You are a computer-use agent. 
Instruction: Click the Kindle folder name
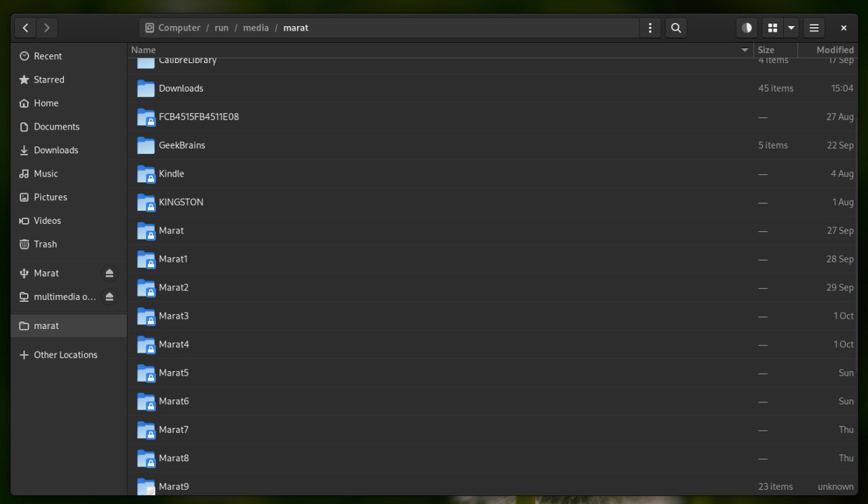172,174
